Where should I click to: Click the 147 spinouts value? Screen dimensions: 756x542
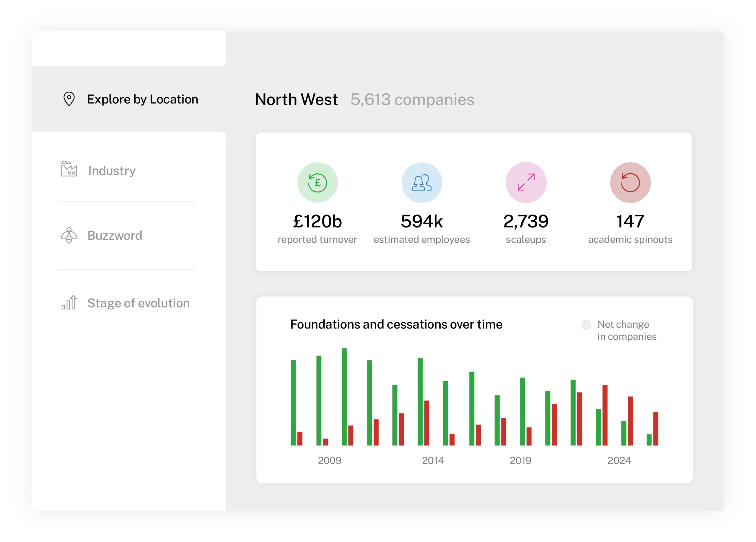click(x=630, y=221)
